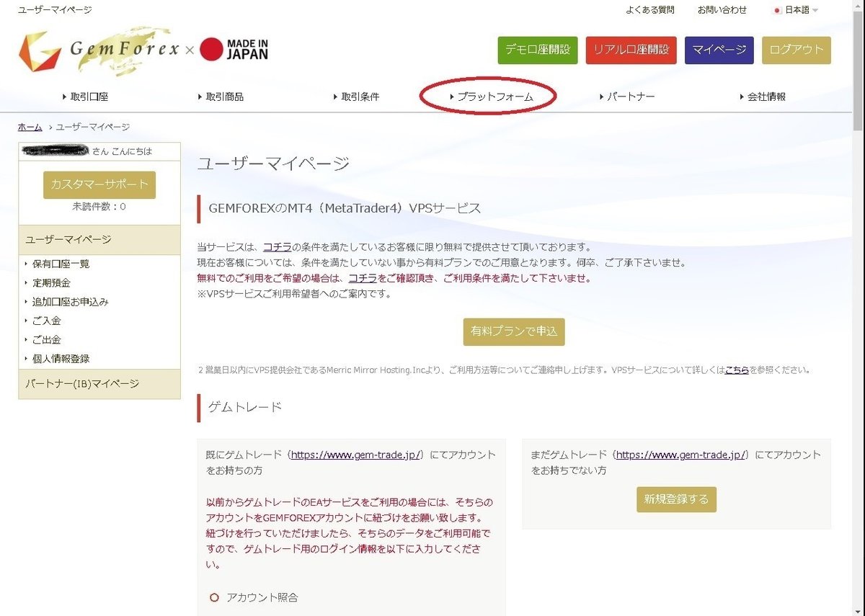Expand the 取引口座 navigation menu
This screenshot has width=865, height=616.
point(87,96)
